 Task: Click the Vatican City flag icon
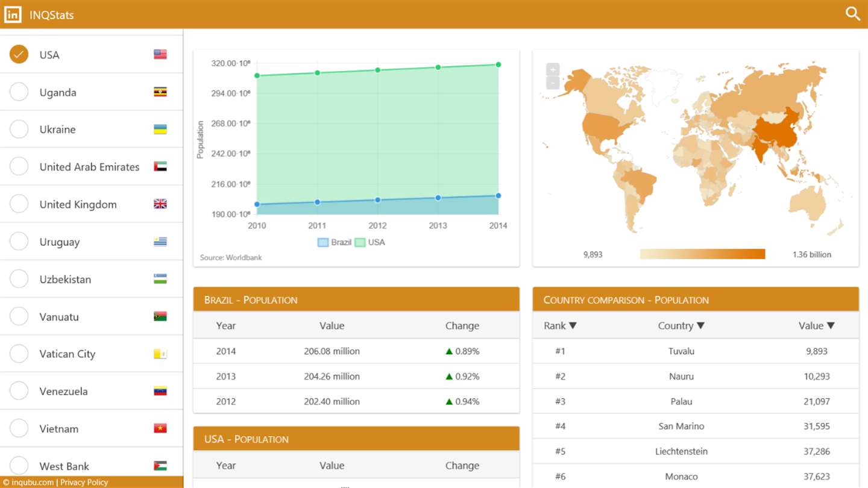[160, 354]
